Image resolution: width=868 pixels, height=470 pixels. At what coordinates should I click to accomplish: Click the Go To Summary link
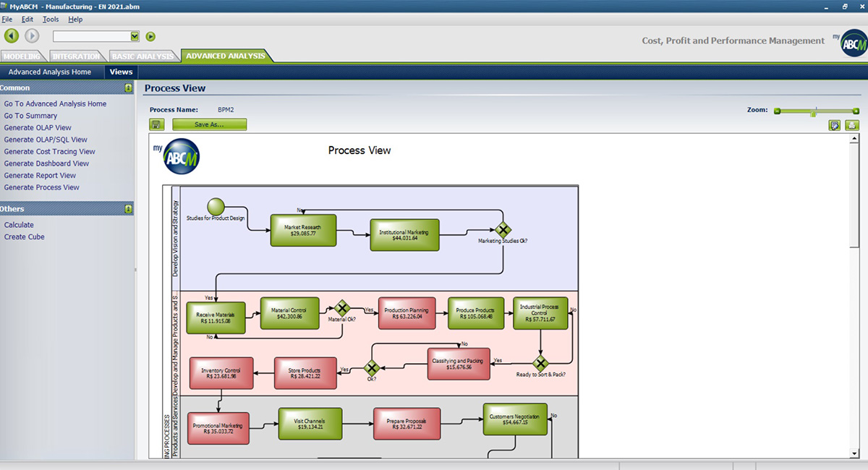tap(30, 116)
